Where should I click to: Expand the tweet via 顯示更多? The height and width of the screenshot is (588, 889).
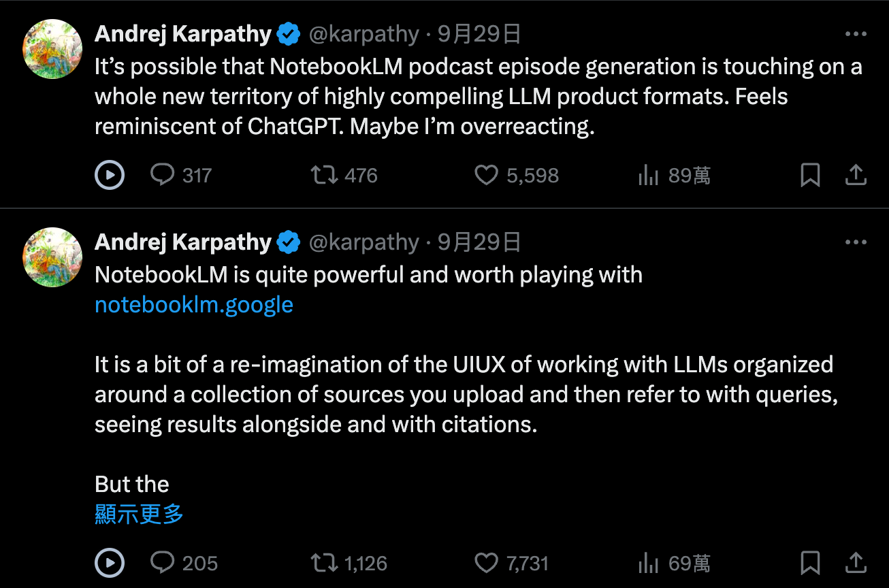(138, 517)
